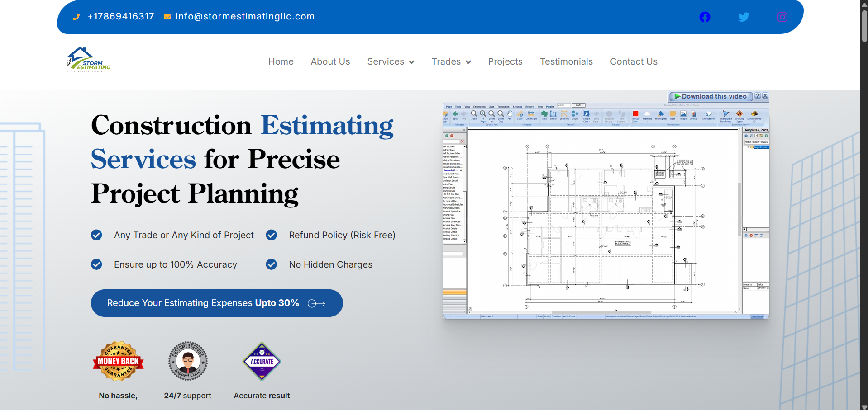868x410 pixels.
Task: Click Reduce Your Estimating Expenses Upto 30% button
Action: coord(217,303)
